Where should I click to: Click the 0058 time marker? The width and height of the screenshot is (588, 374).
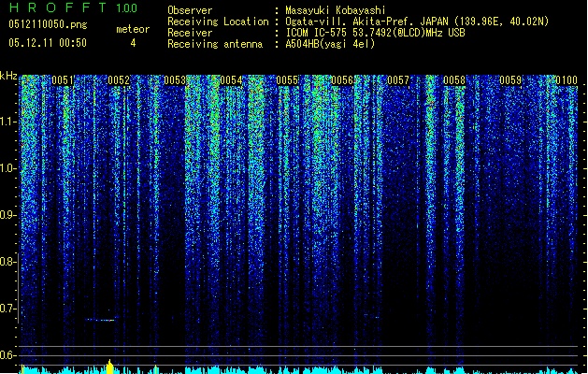pyautogui.click(x=454, y=80)
